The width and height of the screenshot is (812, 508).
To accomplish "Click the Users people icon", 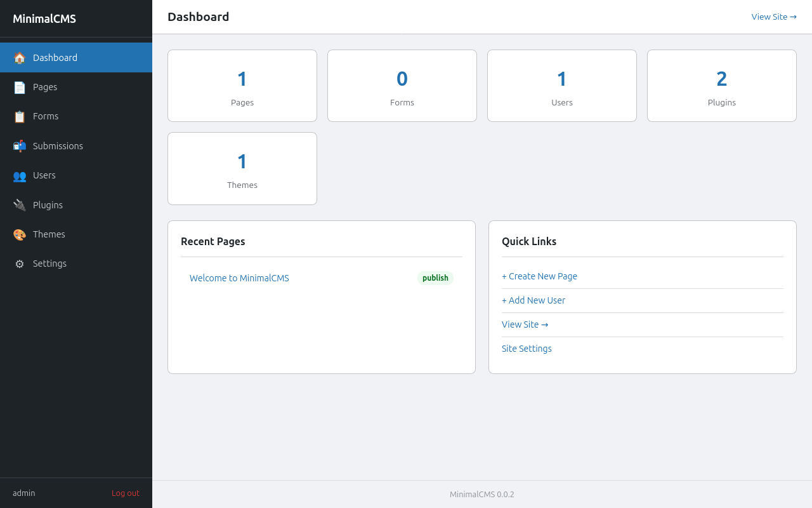I will pyautogui.click(x=20, y=176).
